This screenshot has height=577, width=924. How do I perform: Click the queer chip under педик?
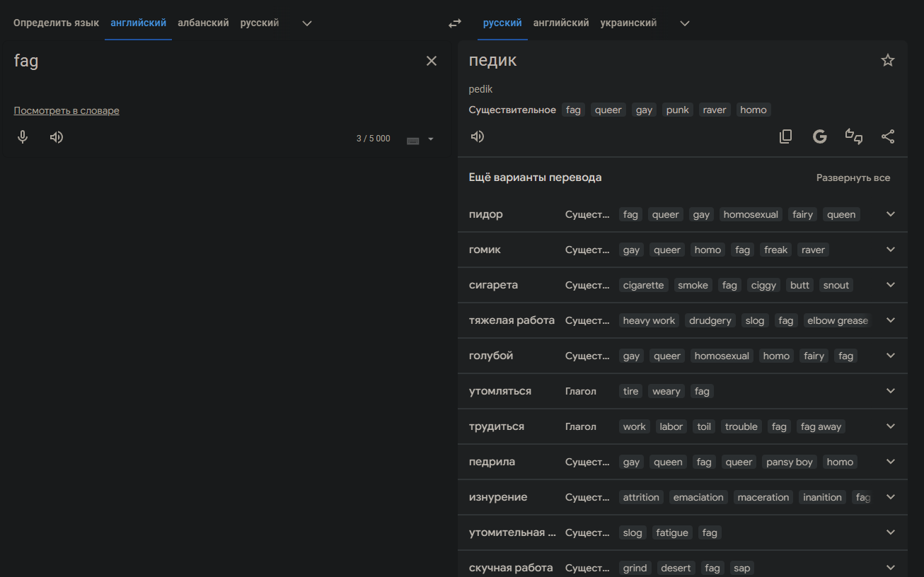pyautogui.click(x=608, y=110)
